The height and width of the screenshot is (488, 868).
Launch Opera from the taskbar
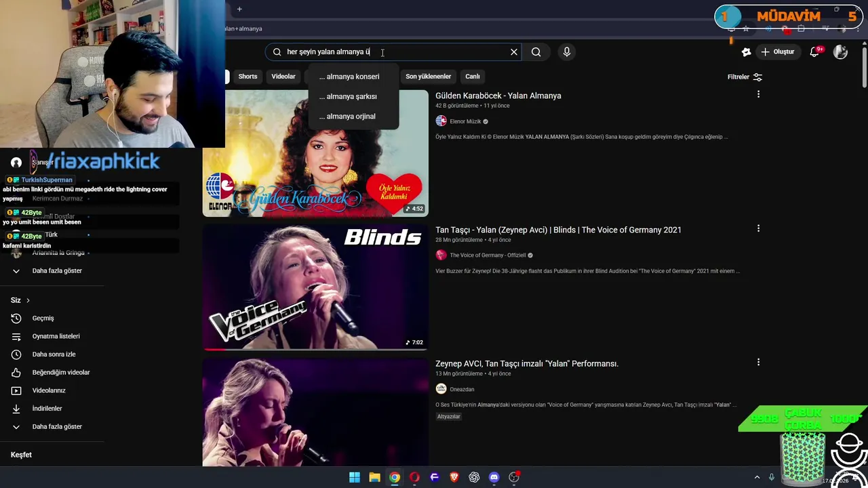414,477
